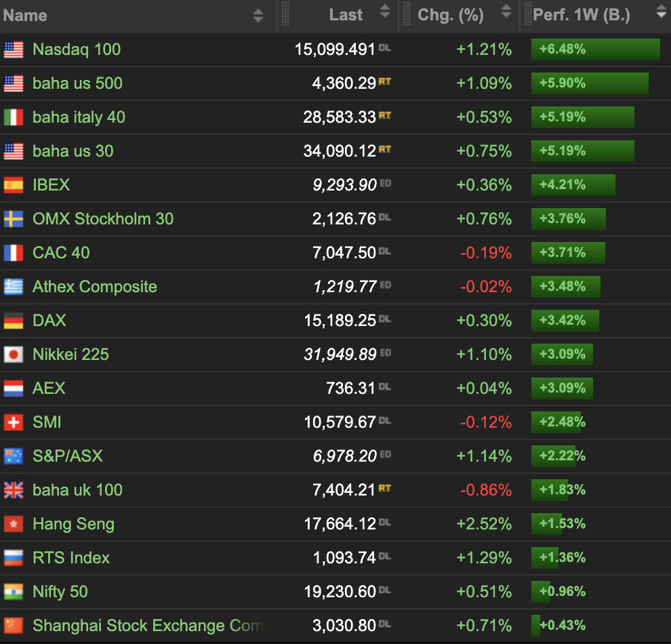The height and width of the screenshot is (644, 671).
Task: Click the -0.12% change for SMI
Action: coord(486,422)
